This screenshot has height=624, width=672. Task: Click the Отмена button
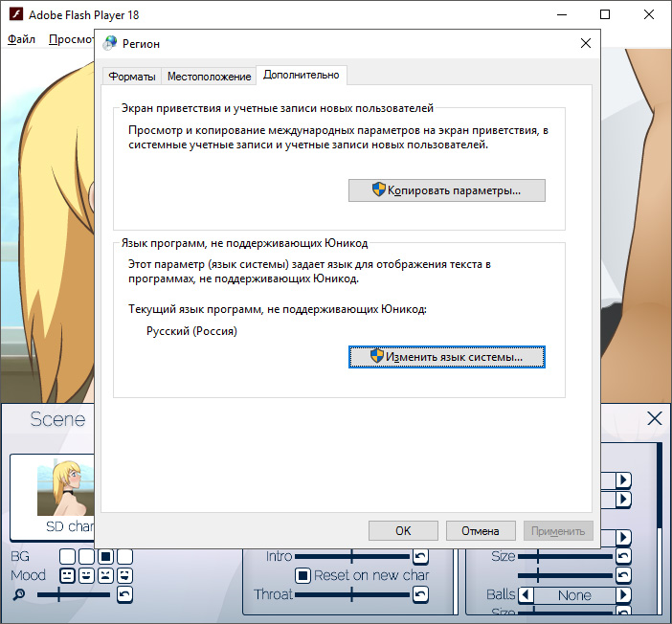coord(480,530)
